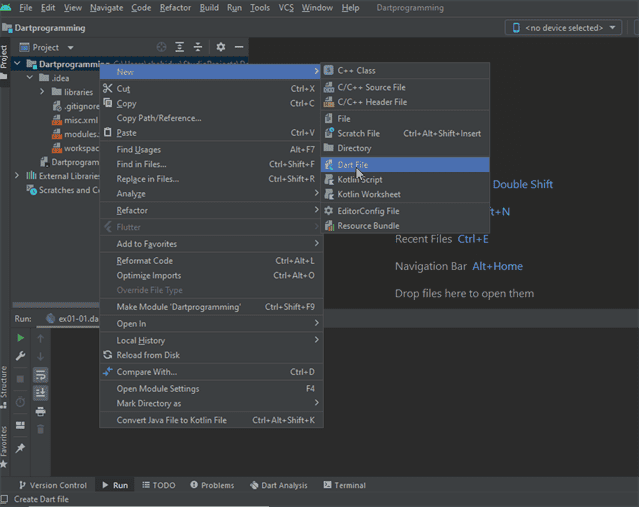
Task: Open Project panel settings gear
Action: click(x=221, y=47)
